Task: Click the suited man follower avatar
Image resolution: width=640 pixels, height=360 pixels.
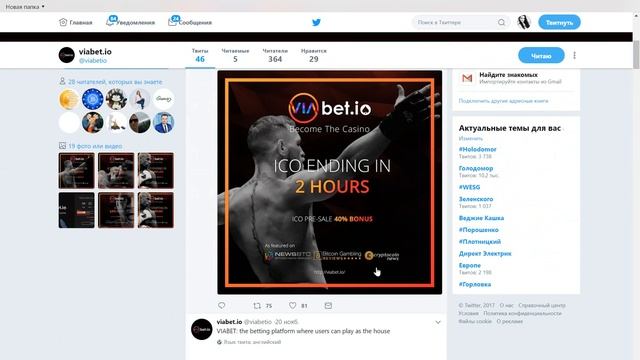Action: [x=164, y=122]
